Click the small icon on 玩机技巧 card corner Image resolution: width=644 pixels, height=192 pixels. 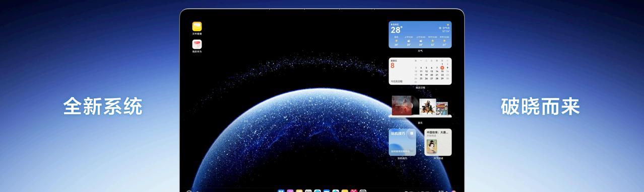(411, 134)
